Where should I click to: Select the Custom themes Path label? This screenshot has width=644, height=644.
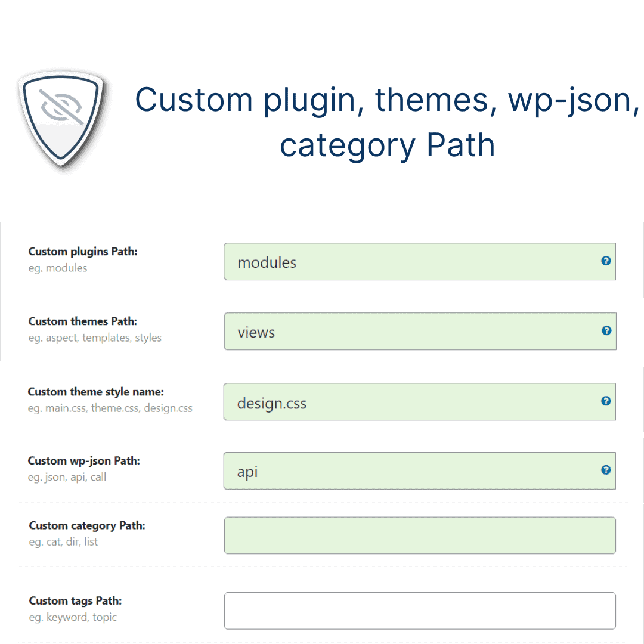pos(83,321)
